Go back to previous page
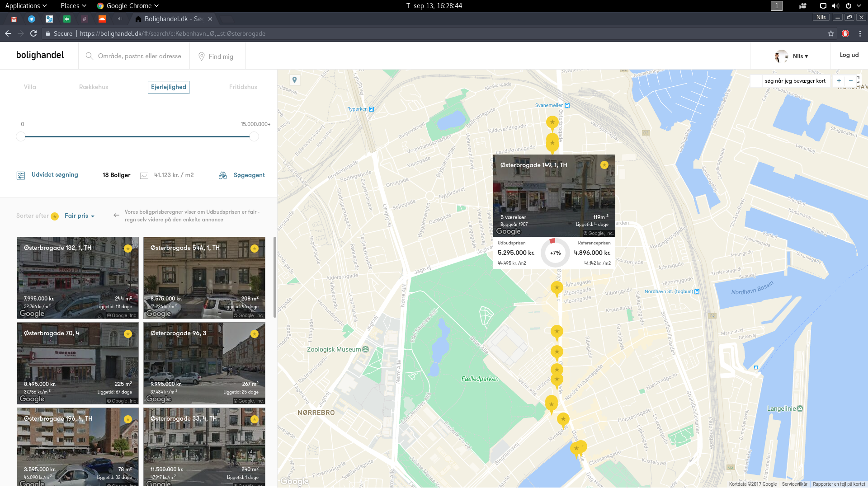The height and width of the screenshot is (488, 868). (8, 33)
